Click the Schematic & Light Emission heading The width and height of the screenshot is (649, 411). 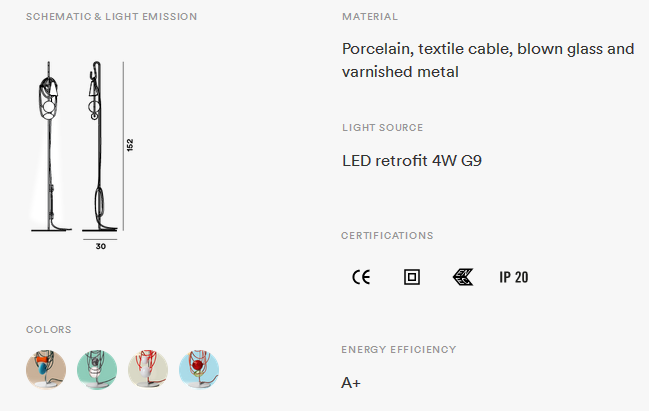pyautogui.click(x=111, y=17)
